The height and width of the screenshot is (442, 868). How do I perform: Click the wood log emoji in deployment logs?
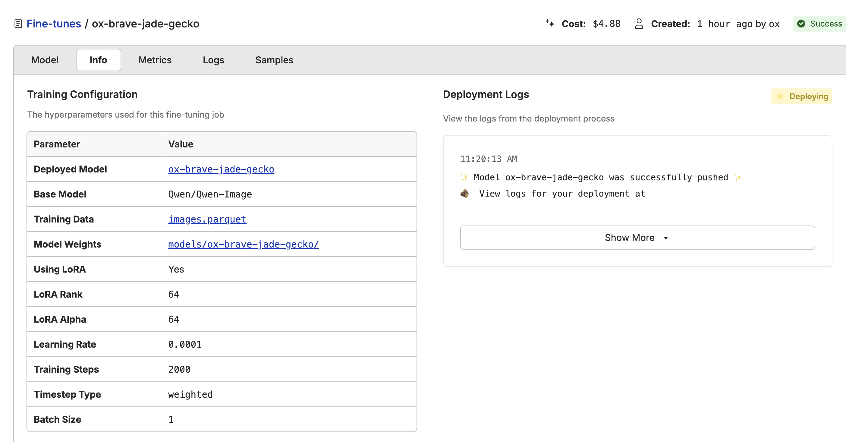[465, 194]
